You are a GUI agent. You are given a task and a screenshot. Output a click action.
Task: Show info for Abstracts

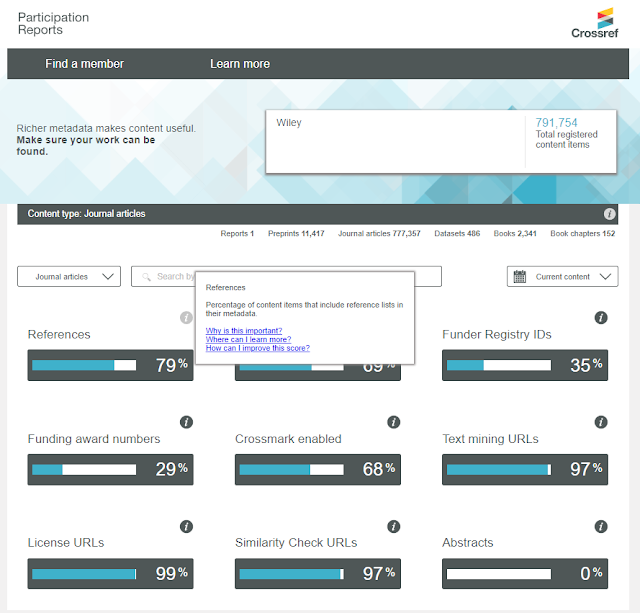point(601,526)
